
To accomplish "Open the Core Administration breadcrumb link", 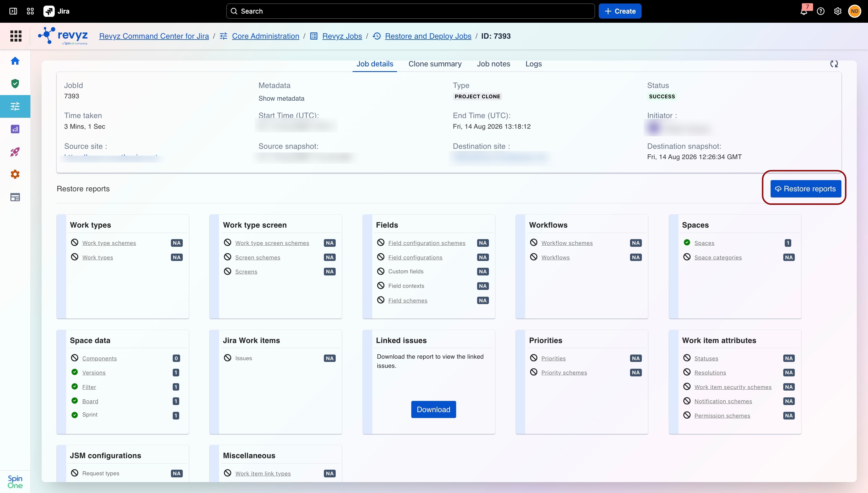I will [266, 36].
